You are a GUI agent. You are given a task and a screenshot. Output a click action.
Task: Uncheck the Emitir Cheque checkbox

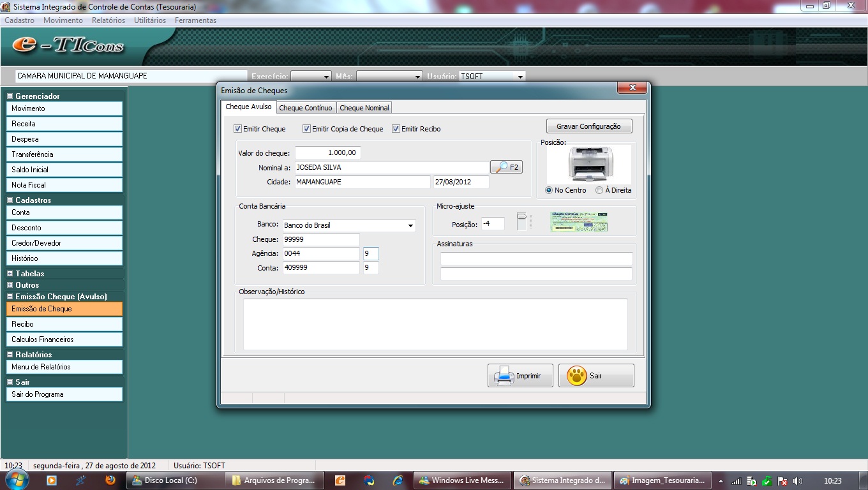coord(238,129)
